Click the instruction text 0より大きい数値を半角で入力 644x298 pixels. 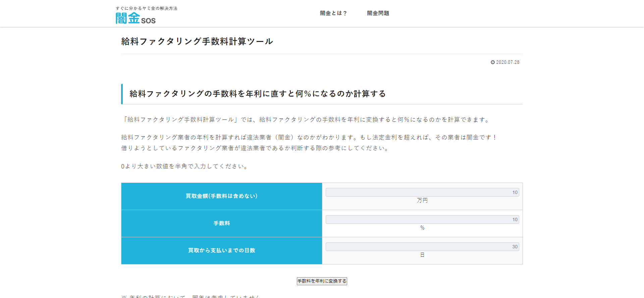(x=185, y=166)
